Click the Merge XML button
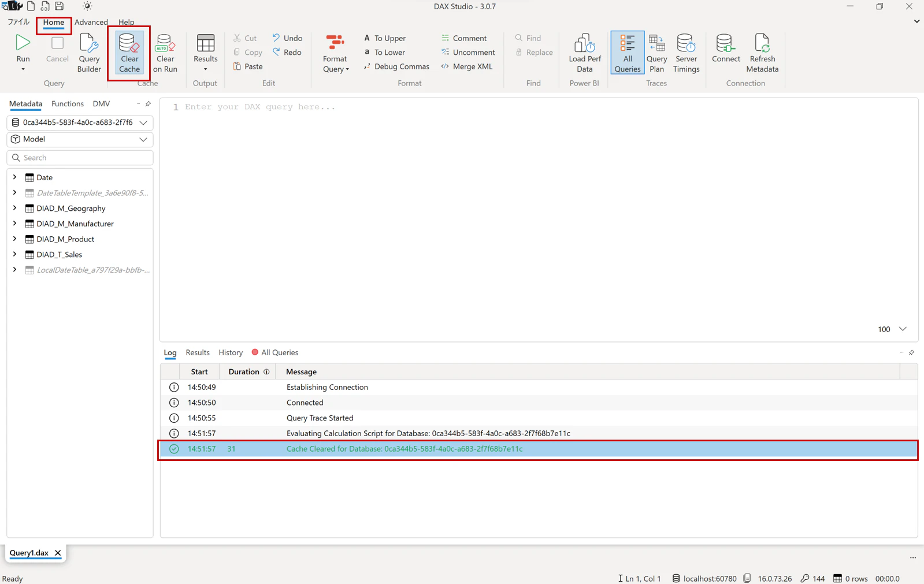The image size is (924, 584). click(x=467, y=66)
